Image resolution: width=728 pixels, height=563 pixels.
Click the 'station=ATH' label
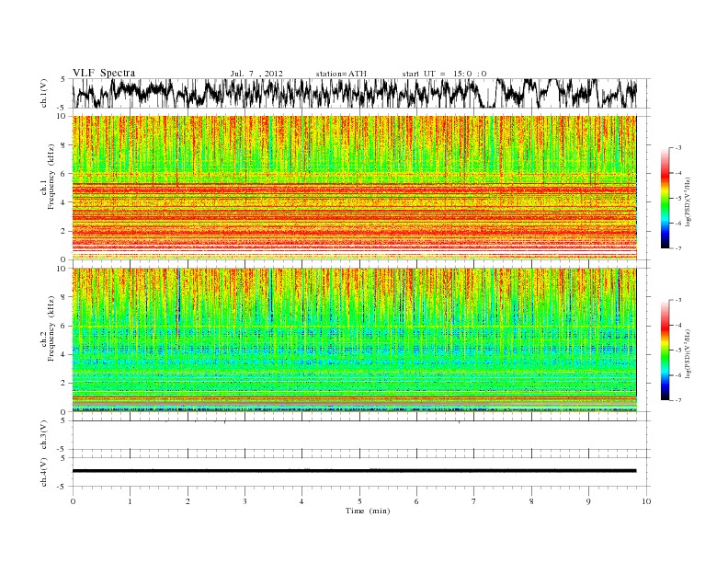[x=341, y=74]
